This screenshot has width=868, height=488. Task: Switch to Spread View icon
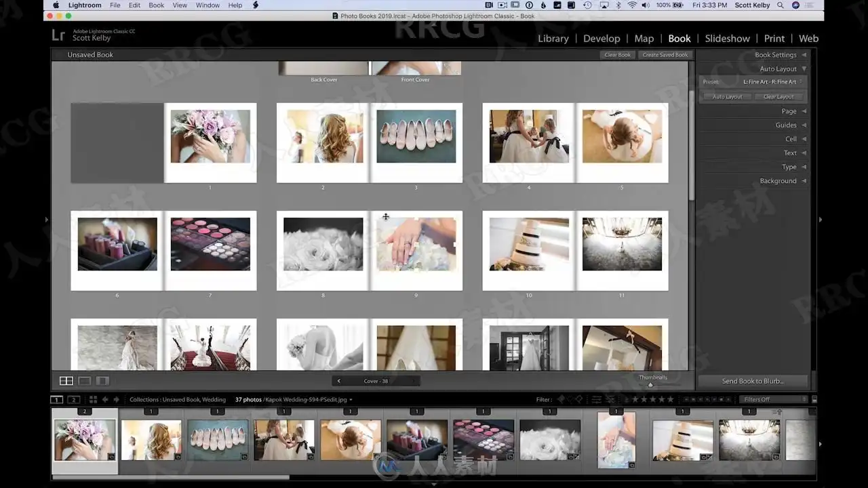[85, 381]
